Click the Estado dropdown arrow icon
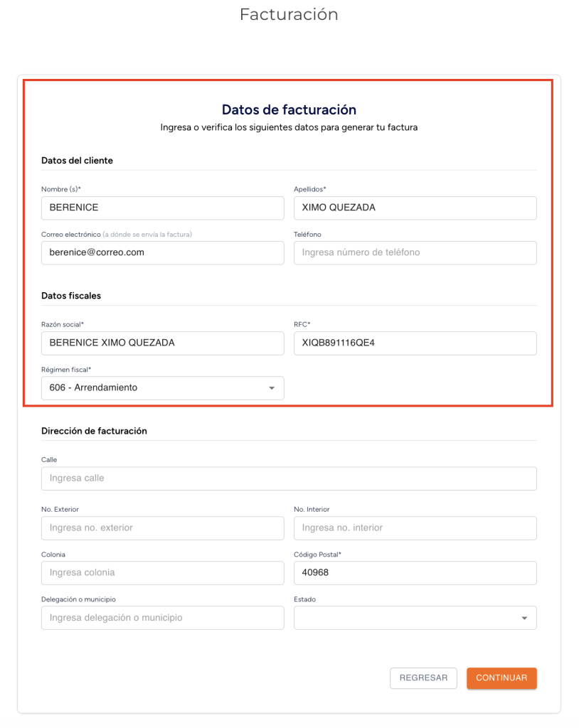This screenshot has height=728, width=579. tap(524, 618)
